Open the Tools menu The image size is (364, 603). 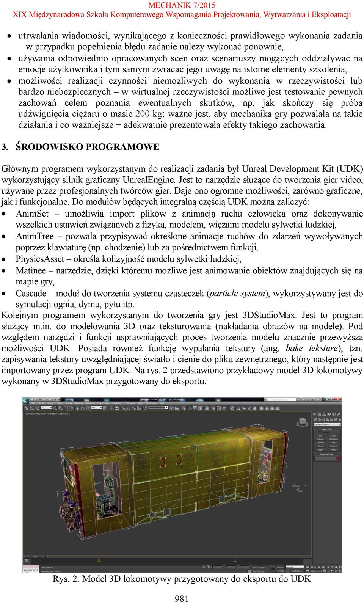tap(41, 404)
